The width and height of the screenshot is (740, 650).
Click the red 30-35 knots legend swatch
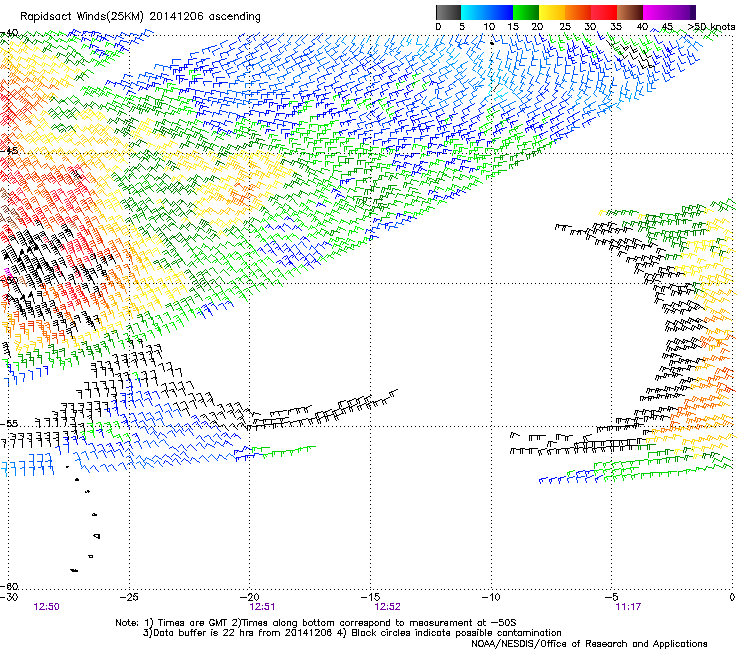tap(604, 12)
